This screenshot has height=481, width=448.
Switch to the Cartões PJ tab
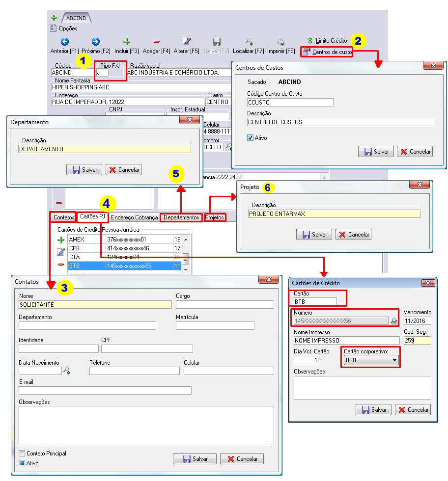coord(92,216)
